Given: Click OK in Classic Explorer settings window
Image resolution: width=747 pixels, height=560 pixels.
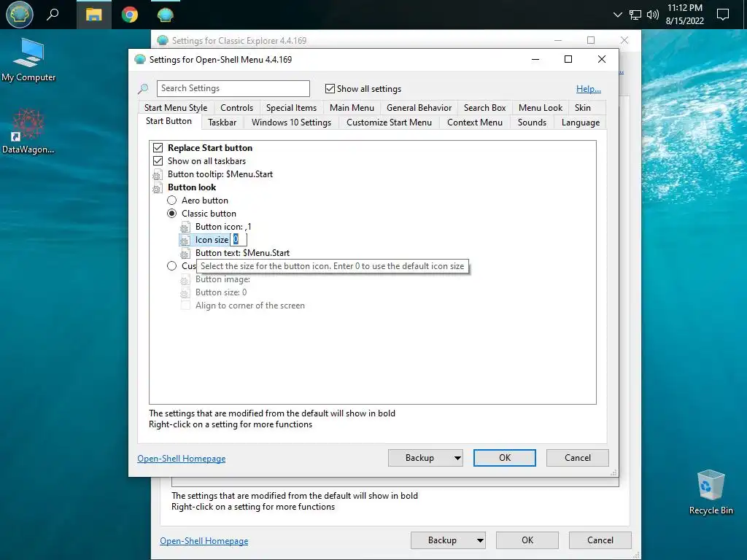Looking at the screenshot, I should click(527, 540).
